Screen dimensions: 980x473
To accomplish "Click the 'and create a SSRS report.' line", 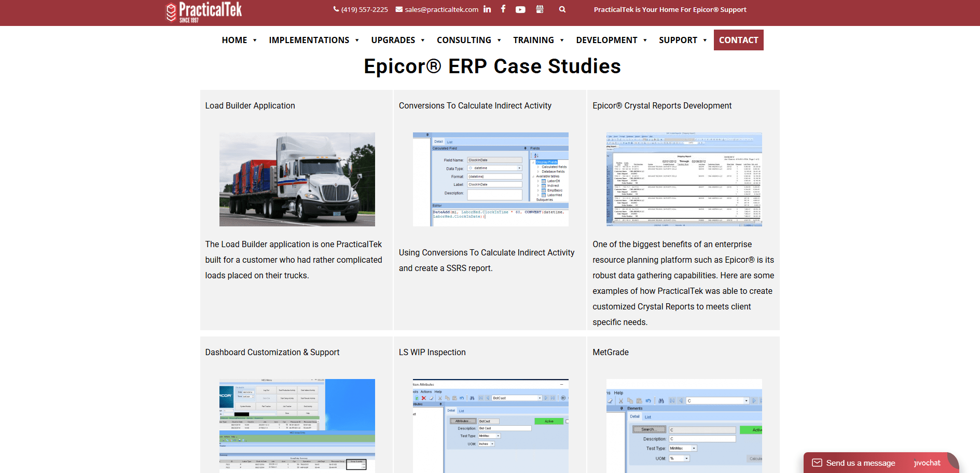I will pos(446,268).
